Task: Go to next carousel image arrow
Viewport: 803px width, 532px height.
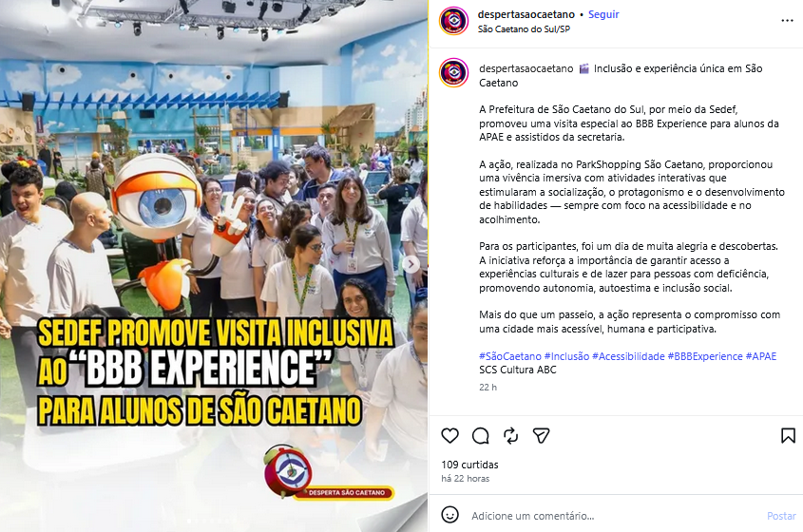Action: [411, 264]
